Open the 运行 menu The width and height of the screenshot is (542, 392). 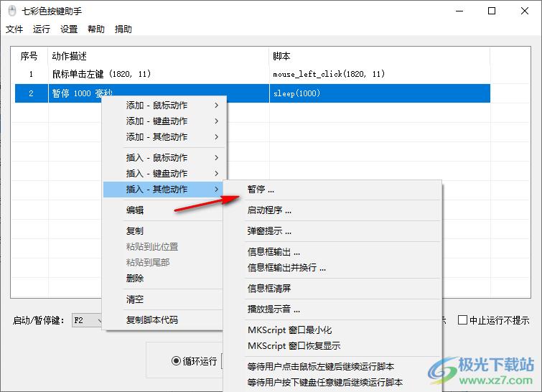[42, 29]
